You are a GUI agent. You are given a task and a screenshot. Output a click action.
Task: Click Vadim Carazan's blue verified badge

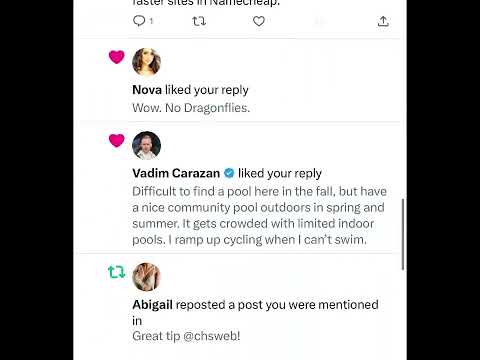(229, 173)
